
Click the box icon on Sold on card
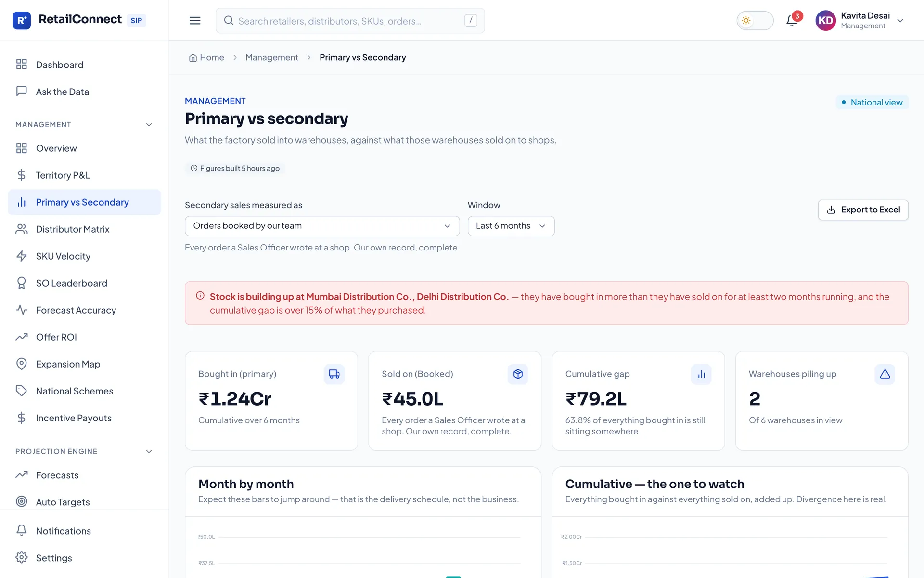518,374
